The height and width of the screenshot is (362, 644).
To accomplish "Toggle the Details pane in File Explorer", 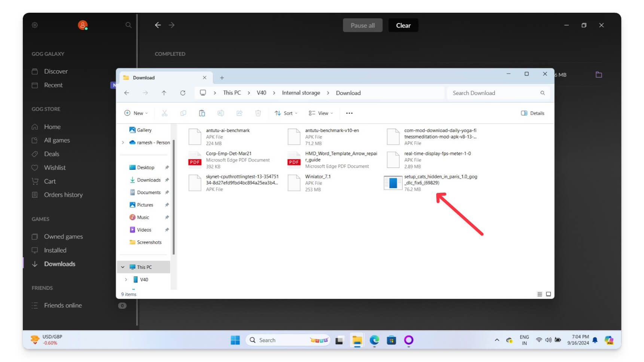I will [x=532, y=113].
